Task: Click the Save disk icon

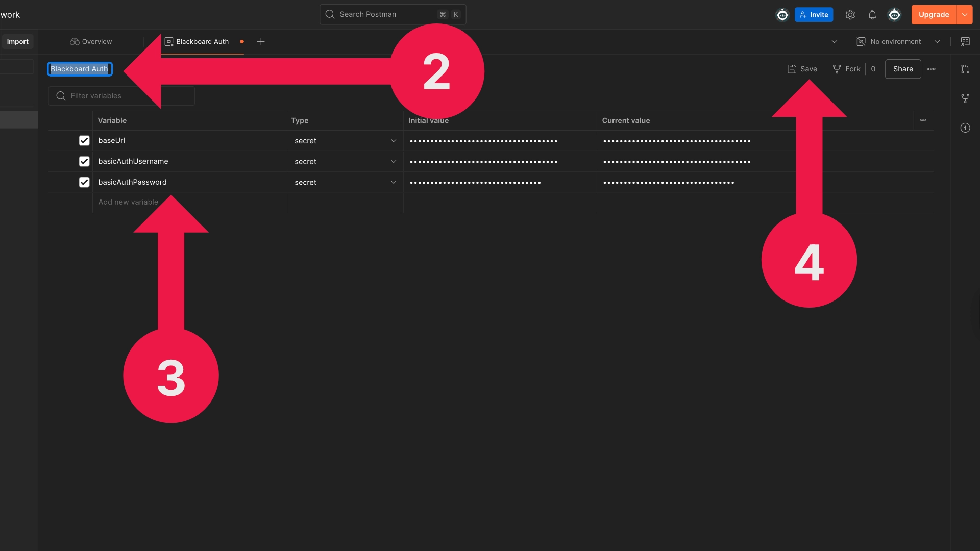Action: 792,69
